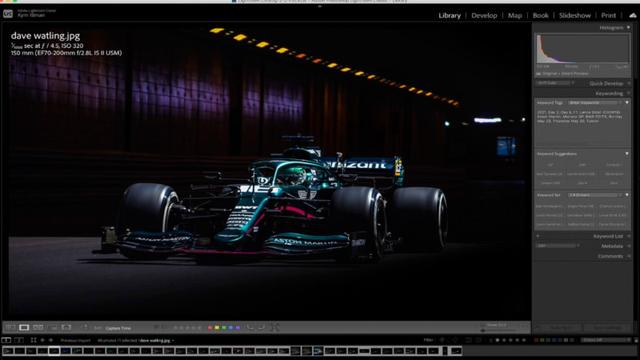Expand the Keyword List panel
This screenshot has height=360, width=640.
click(x=629, y=236)
